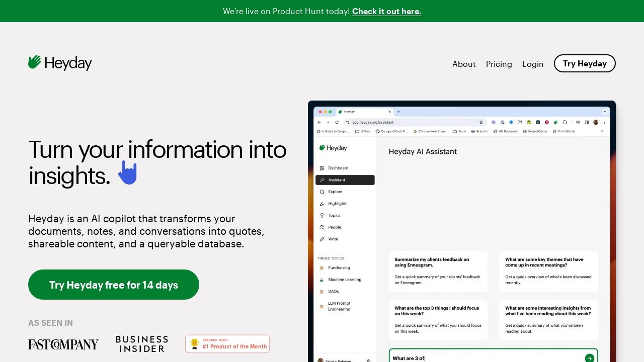The image size is (644, 362).
Task: Select the 'Summarize my clients feedback' suggestion card
Action: [x=438, y=271]
